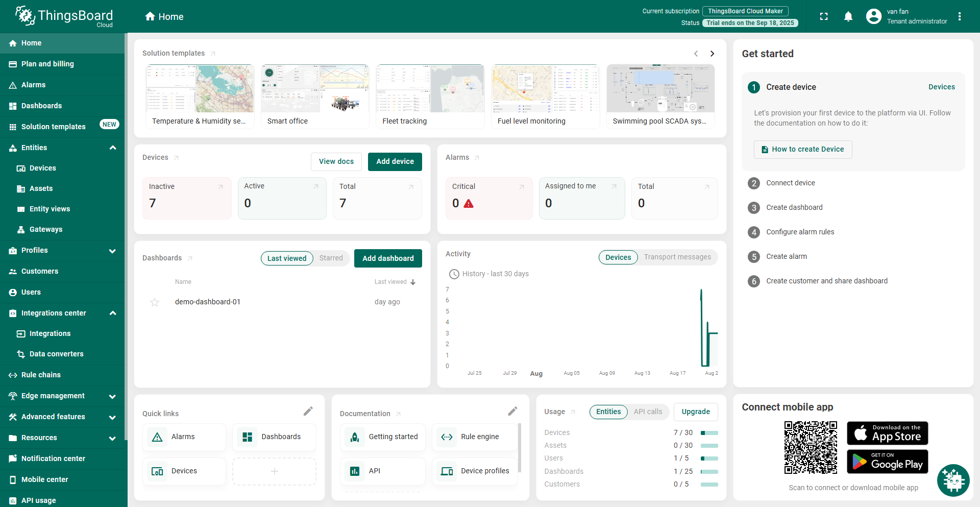Click the View docs button
The image size is (980, 507).
coord(336,162)
